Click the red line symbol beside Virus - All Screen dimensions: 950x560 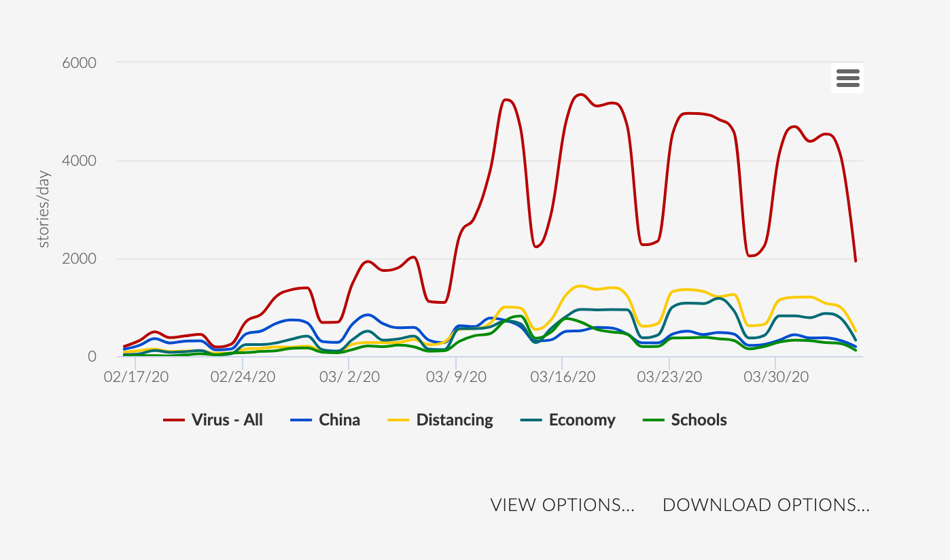point(174,421)
